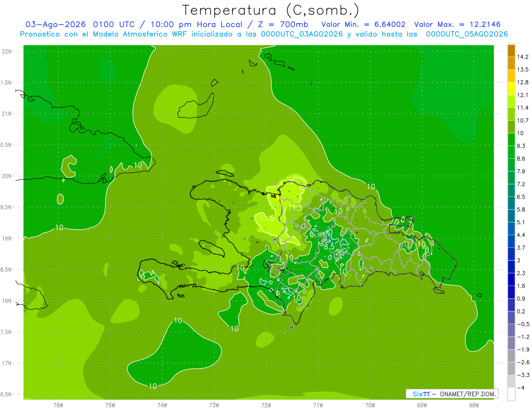Viewport: 532px width, 411px height.
Task: Click the 7.5N latitude axis label
Action: point(7,332)
